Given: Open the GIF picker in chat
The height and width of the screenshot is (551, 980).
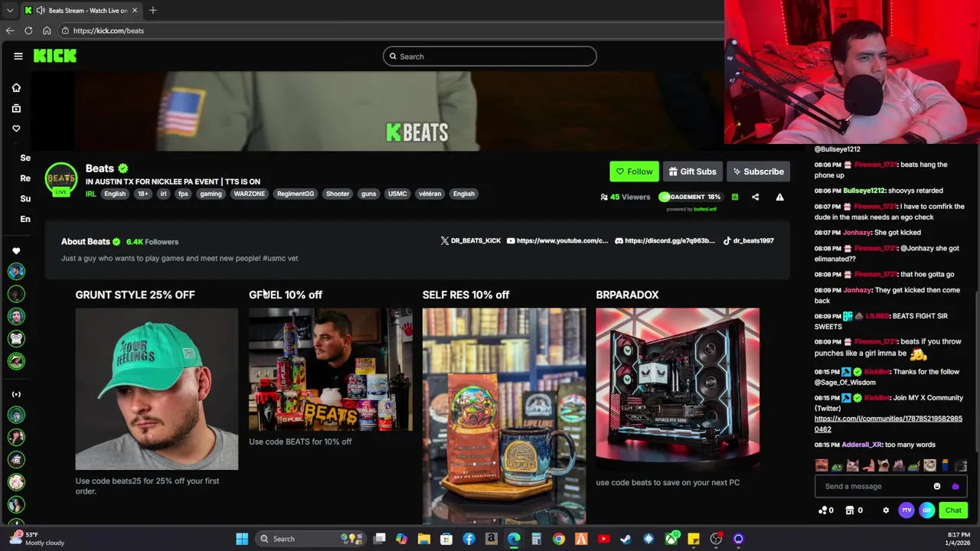Looking at the screenshot, I should pos(927,510).
